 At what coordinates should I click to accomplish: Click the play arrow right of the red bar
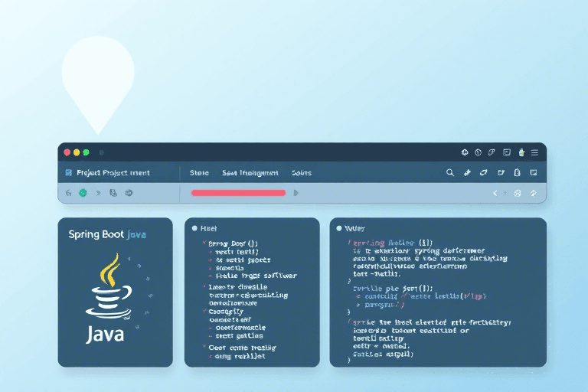click(x=296, y=194)
